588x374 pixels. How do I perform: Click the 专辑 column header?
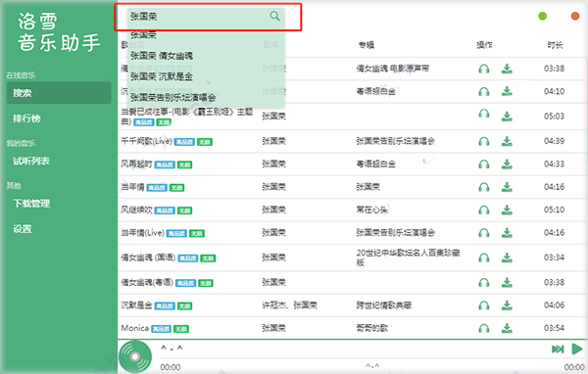[x=367, y=45]
